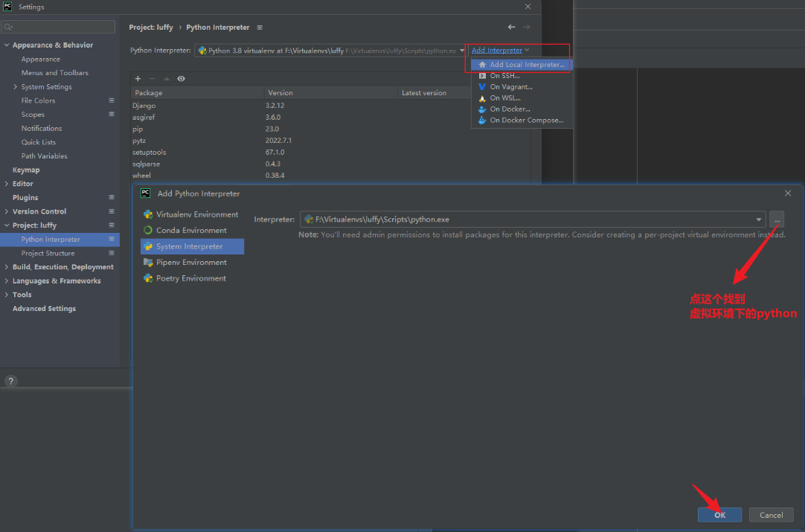Image resolution: width=805 pixels, height=532 pixels.
Task: Select On WSL menu entry
Action: (522, 98)
